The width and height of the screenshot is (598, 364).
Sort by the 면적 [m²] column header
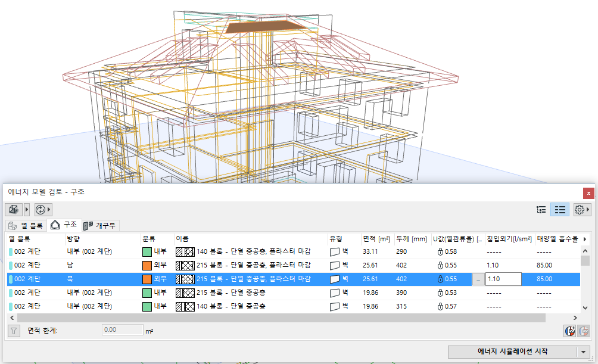click(378, 239)
